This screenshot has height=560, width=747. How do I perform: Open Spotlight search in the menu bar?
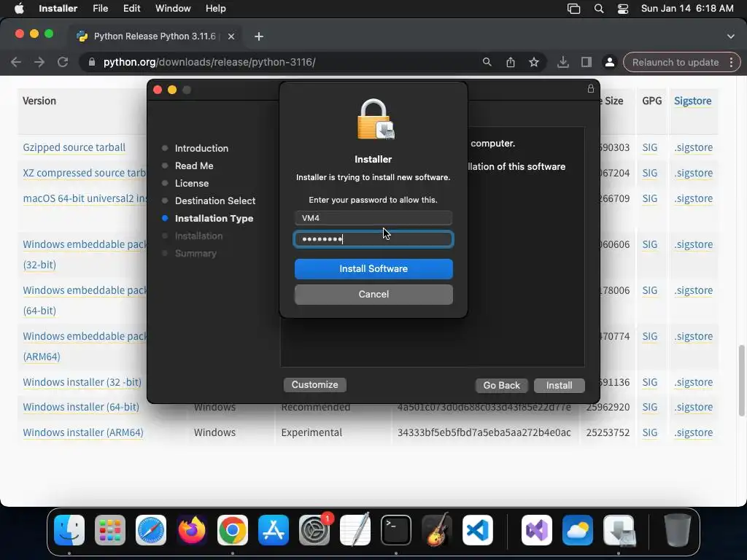click(599, 9)
